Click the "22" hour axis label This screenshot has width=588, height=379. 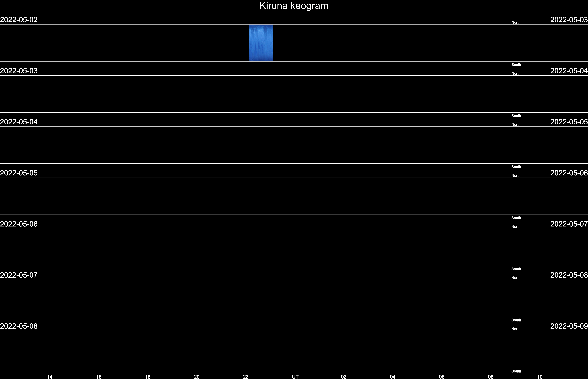246,377
